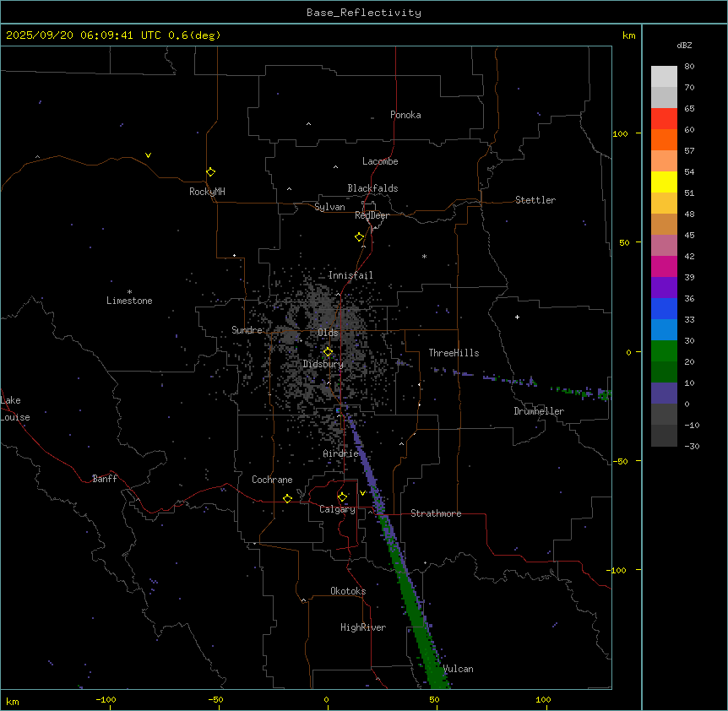Select the yellow diamond marker above Calgary
The width and height of the screenshot is (728, 711).
click(x=342, y=497)
